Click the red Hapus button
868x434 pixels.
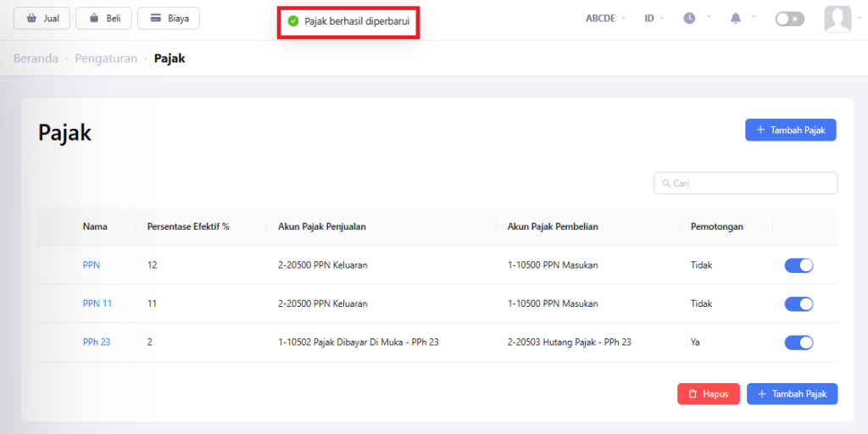point(708,394)
